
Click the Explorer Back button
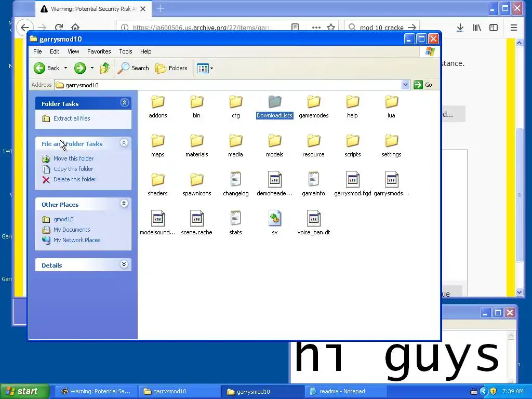pyautogui.click(x=46, y=68)
